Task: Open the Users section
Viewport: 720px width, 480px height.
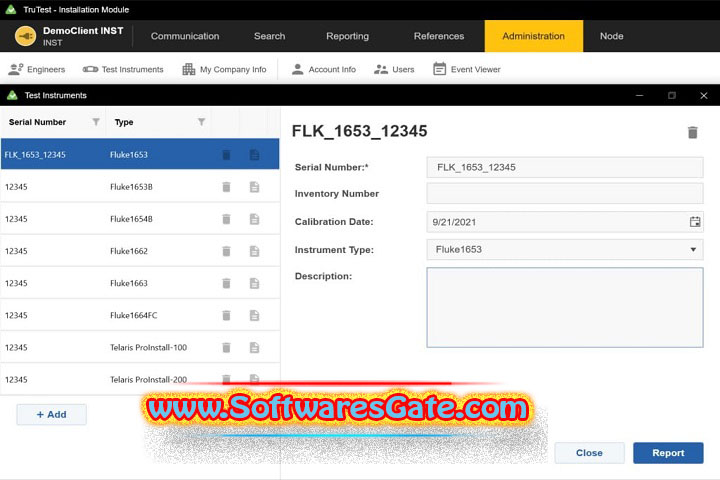Action: [x=394, y=69]
